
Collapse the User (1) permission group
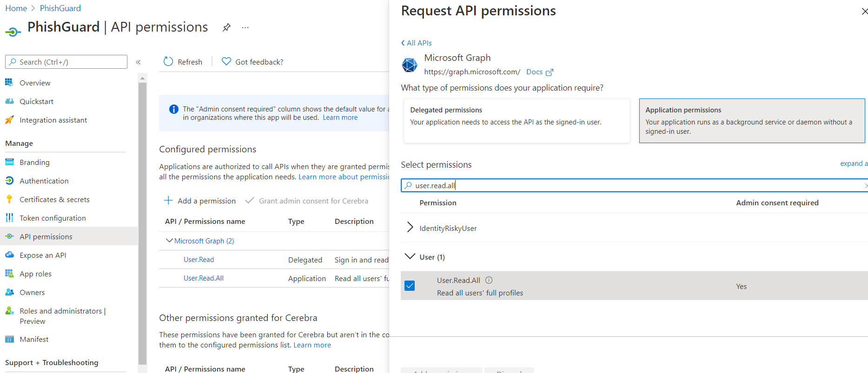pos(410,256)
